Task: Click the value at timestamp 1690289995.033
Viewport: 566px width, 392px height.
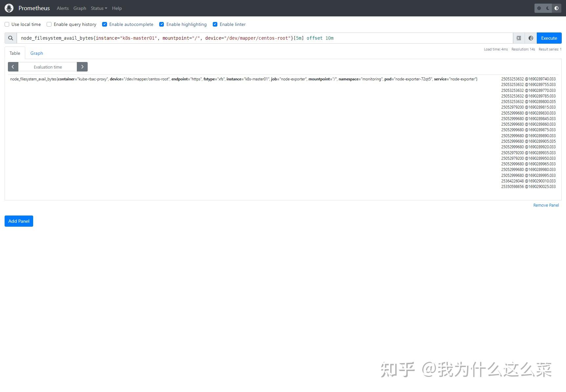Action: point(528,175)
